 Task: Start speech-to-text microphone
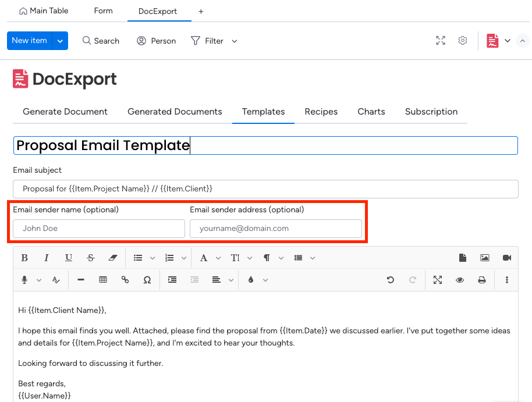(24, 280)
